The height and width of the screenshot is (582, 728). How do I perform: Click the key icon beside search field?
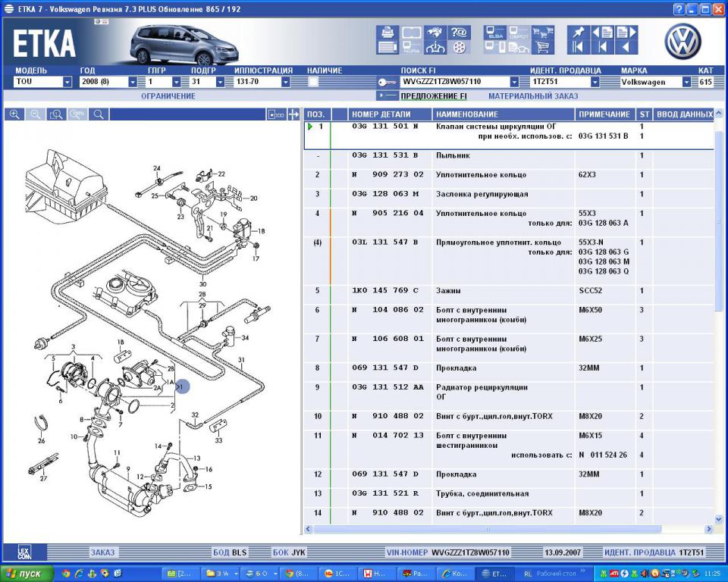(387, 82)
